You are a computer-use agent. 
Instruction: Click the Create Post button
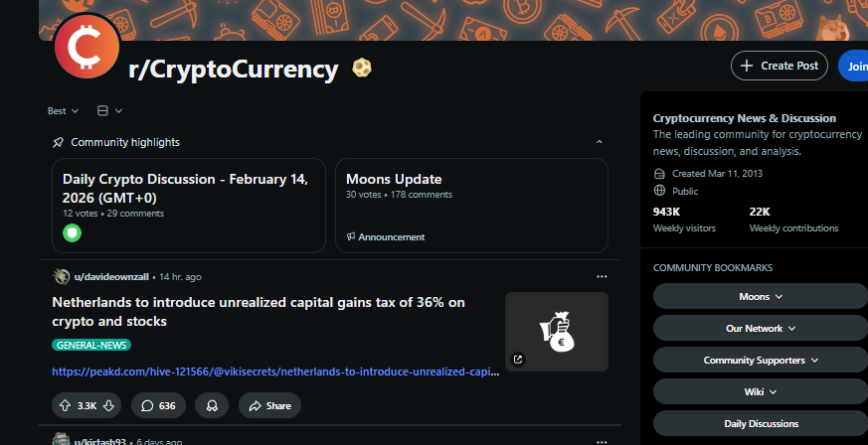coord(780,66)
